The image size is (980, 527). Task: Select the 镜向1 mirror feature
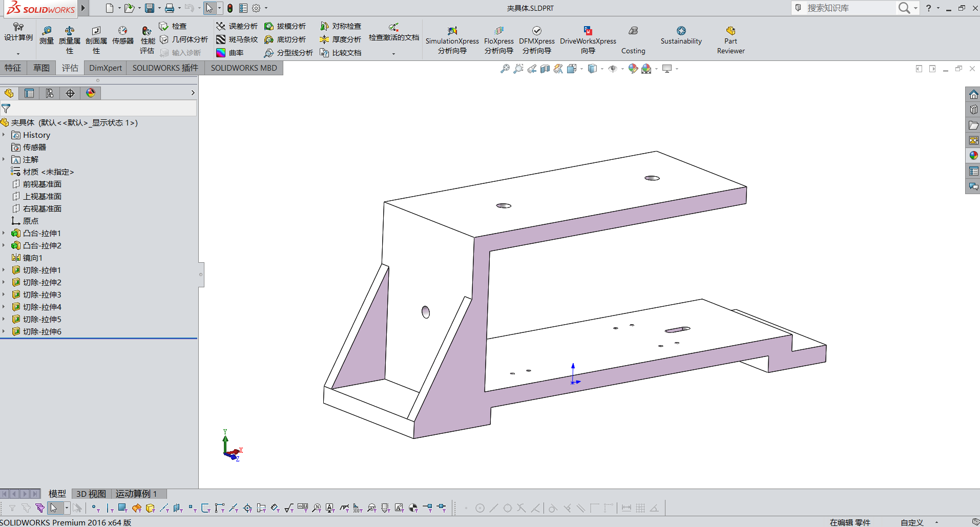(27, 258)
